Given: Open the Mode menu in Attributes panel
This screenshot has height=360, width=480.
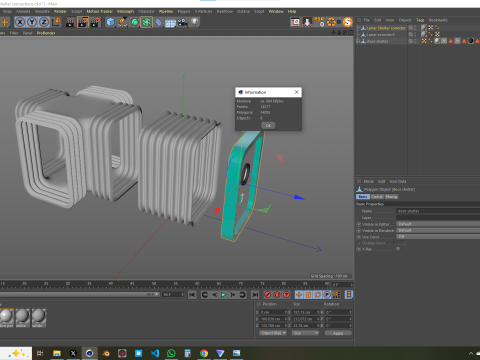Looking at the screenshot, I should (x=368, y=181).
